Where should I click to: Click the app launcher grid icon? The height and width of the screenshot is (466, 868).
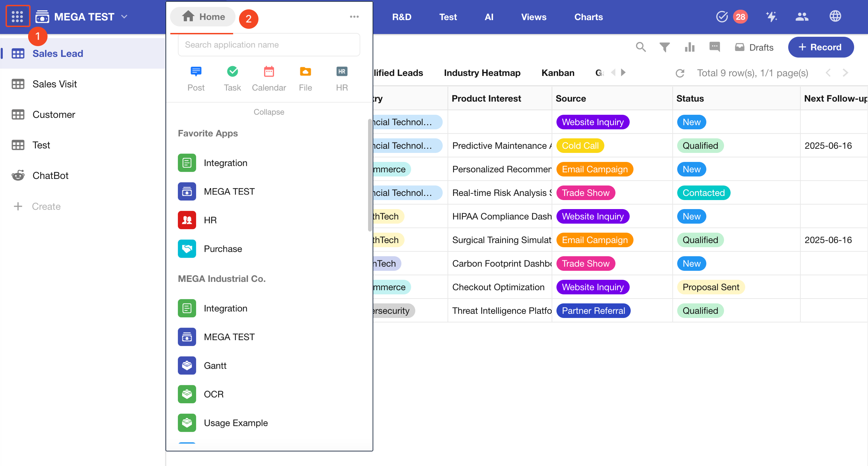coord(17,16)
